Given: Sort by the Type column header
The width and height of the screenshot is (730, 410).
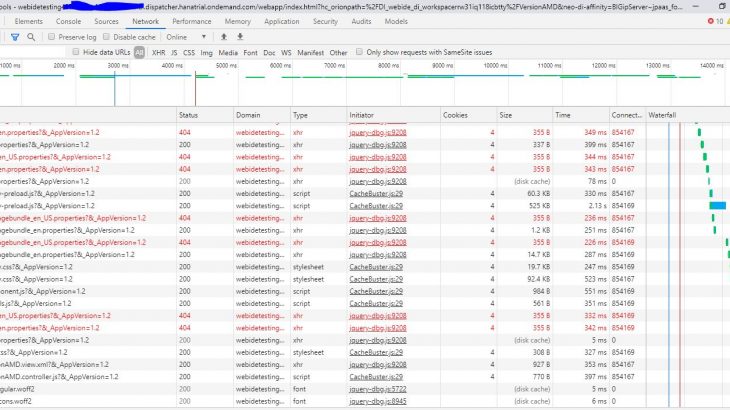Looking at the screenshot, I should click(x=318, y=115).
